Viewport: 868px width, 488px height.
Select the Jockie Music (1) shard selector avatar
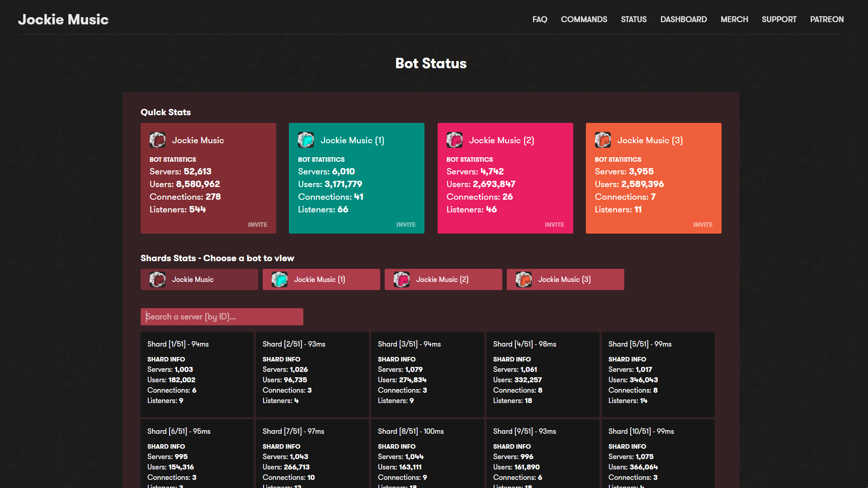[279, 279]
